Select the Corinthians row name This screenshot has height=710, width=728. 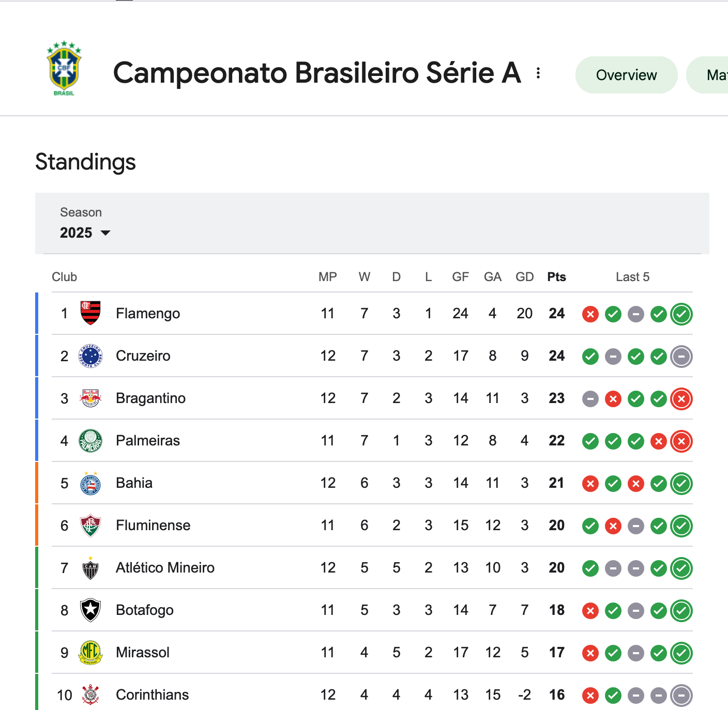click(x=152, y=694)
